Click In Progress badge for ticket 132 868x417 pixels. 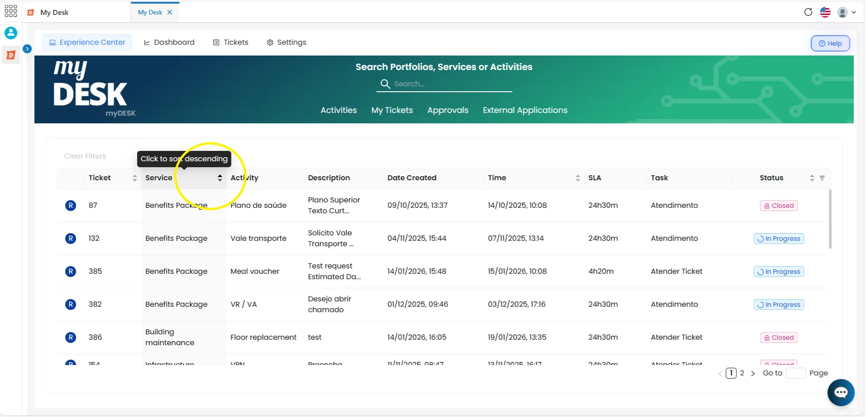pyautogui.click(x=778, y=239)
